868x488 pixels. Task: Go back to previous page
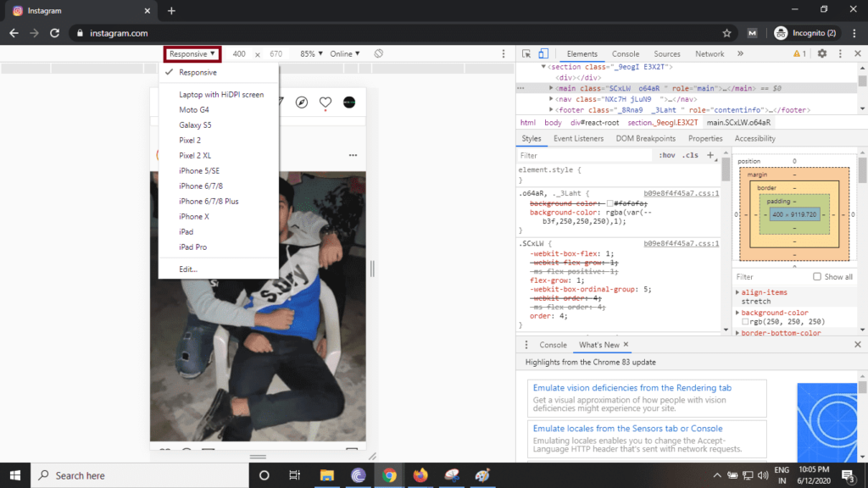tap(14, 33)
